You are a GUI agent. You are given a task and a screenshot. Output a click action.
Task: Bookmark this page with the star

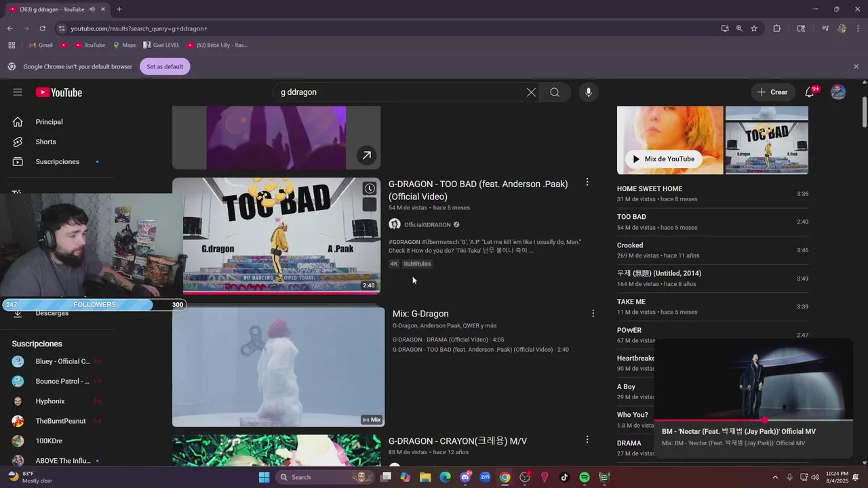click(754, 28)
